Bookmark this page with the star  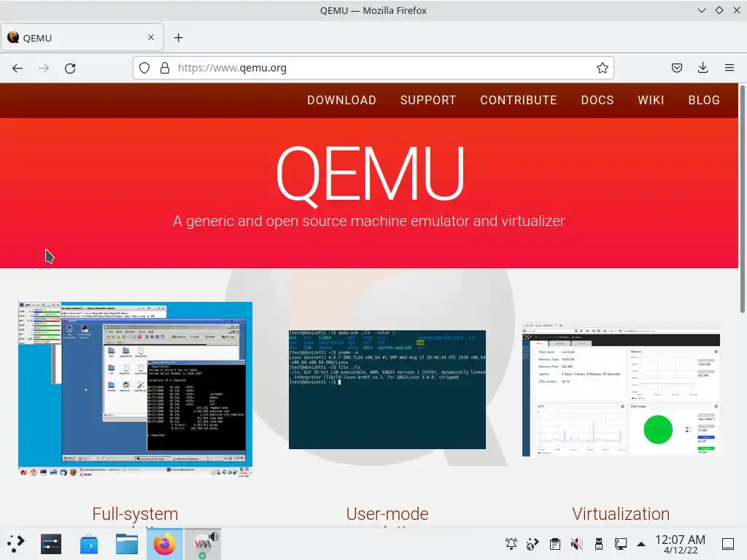click(x=602, y=68)
